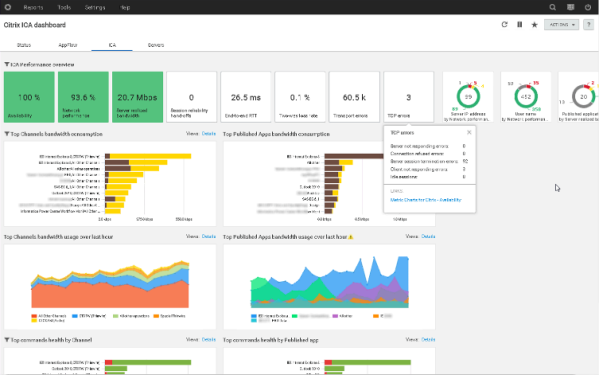Open Details for Top commands health by Published app
This screenshot has width=599, height=375.
click(x=428, y=339)
